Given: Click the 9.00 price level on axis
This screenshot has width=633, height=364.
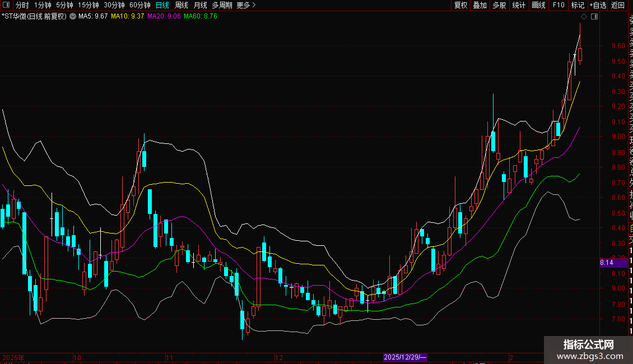Looking at the screenshot, I should (x=618, y=137).
